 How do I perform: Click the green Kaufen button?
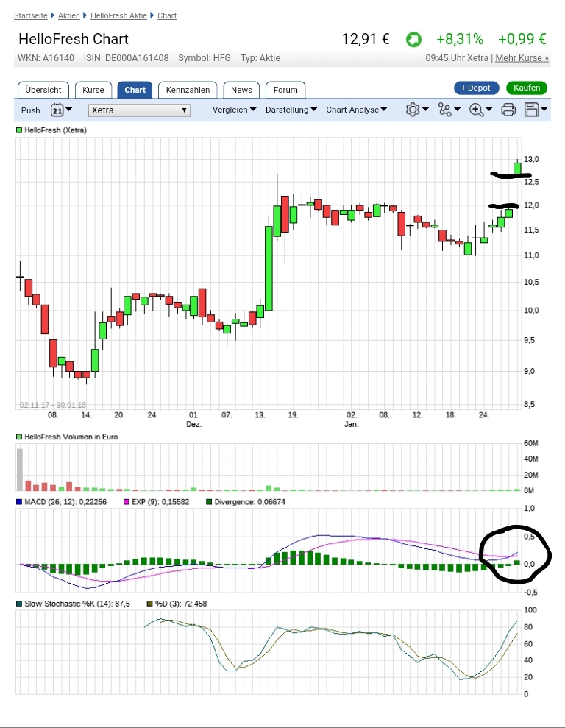tap(527, 88)
